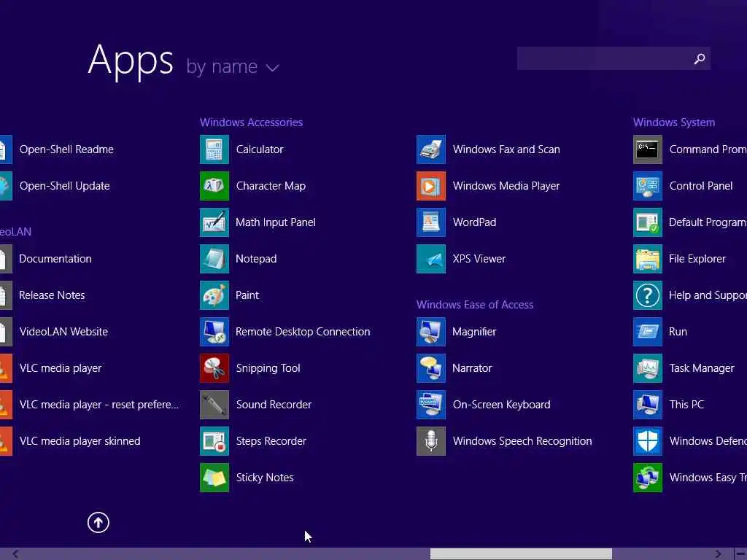Launch Windows Speech Recognition microphone icon

431,441
